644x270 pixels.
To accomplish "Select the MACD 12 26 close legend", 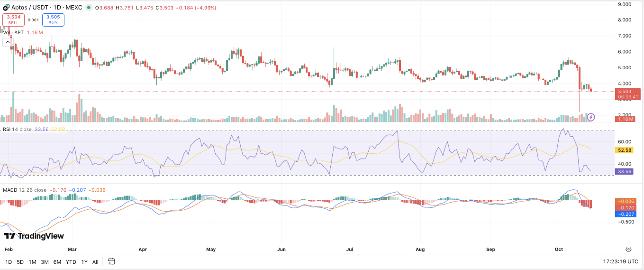I will (x=25, y=190).
